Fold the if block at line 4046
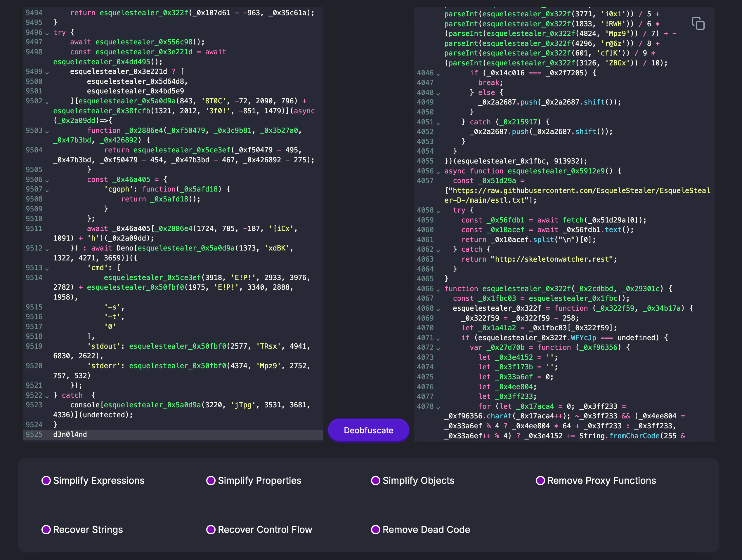742x560 pixels. pyautogui.click(x=438, y=74)
